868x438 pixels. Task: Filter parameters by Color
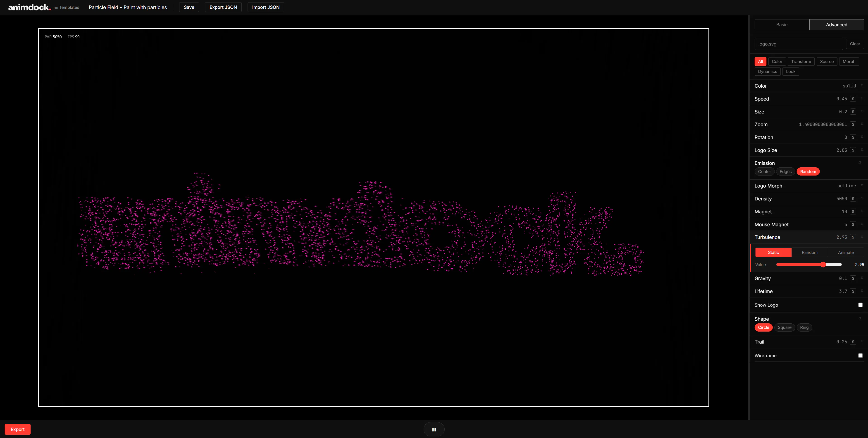point(777,61)
